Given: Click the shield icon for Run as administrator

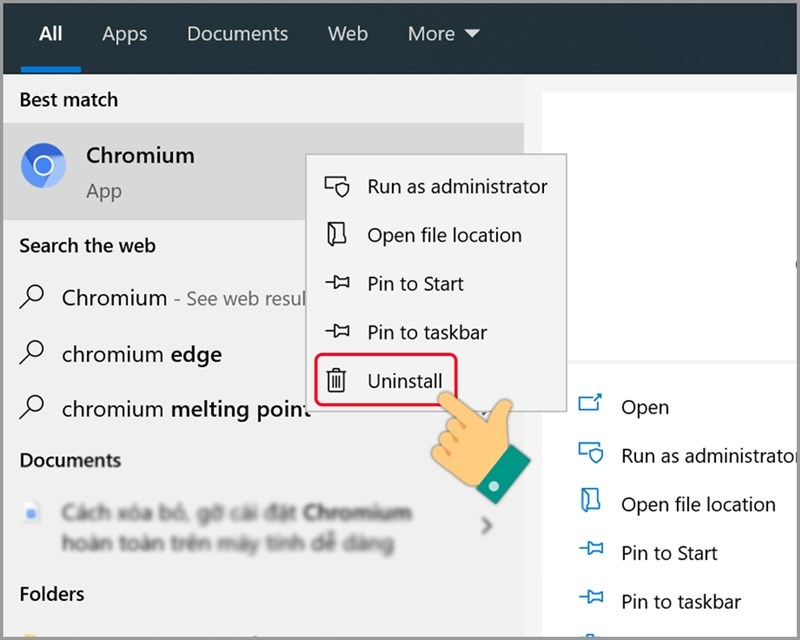Looking at the screenshot, I should point(335,186).
